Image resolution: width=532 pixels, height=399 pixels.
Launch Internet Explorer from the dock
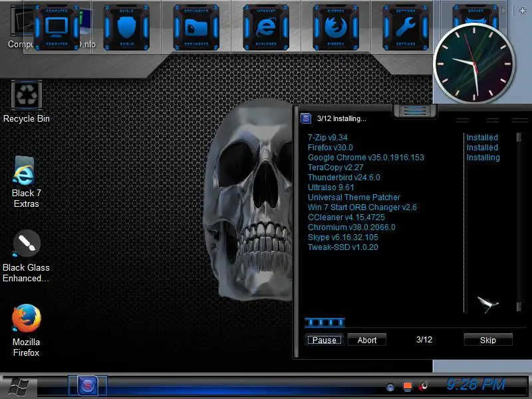tap(266, 27)
